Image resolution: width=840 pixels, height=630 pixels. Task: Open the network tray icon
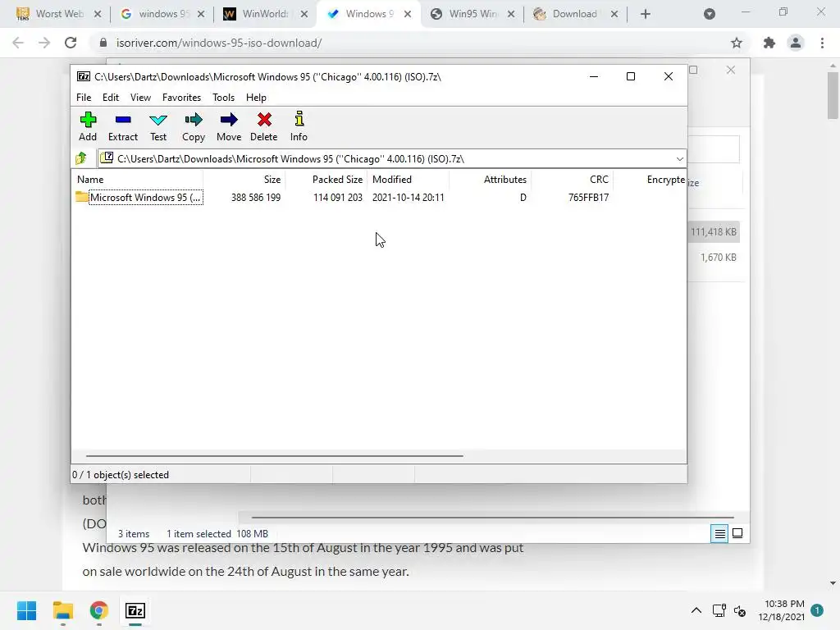pyautogui.click(x=719, y=610)
